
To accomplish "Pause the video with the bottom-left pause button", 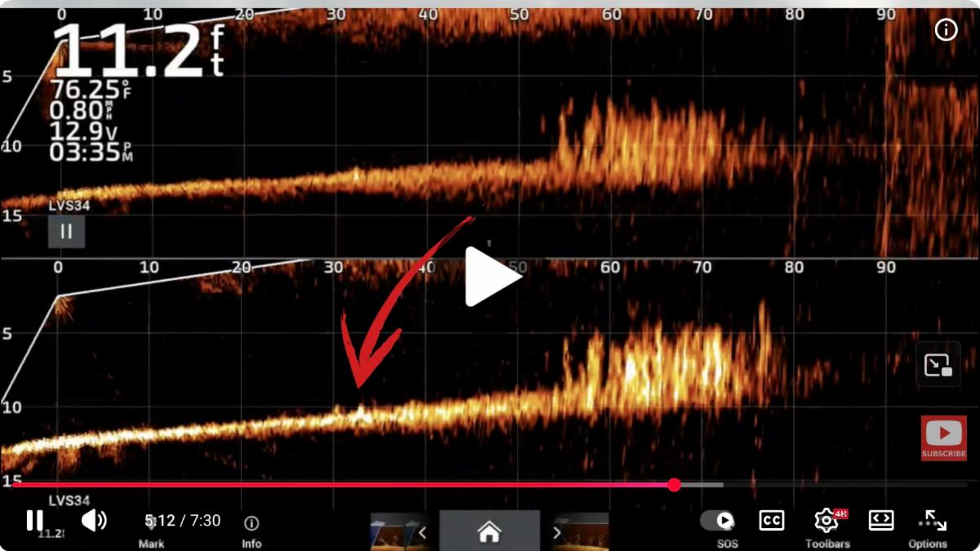I will (x=34, y=520).
